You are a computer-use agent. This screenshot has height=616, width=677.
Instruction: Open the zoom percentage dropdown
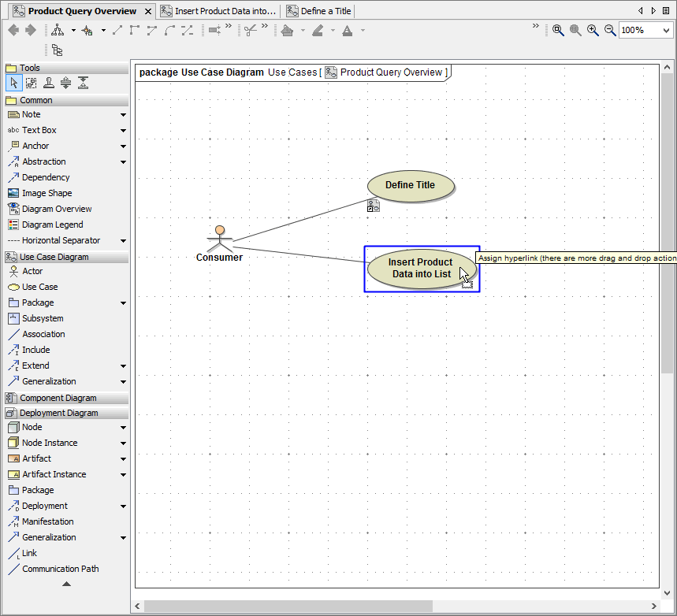[664, 30]
